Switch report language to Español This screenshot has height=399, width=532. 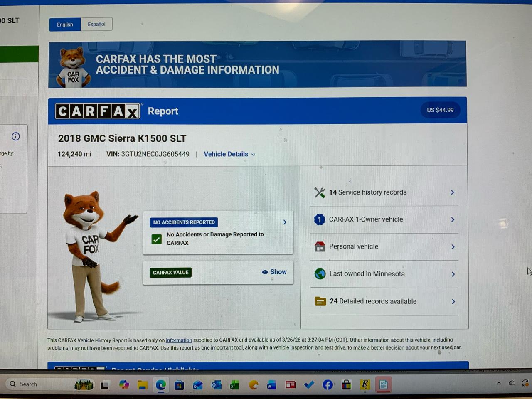(96, 24)
